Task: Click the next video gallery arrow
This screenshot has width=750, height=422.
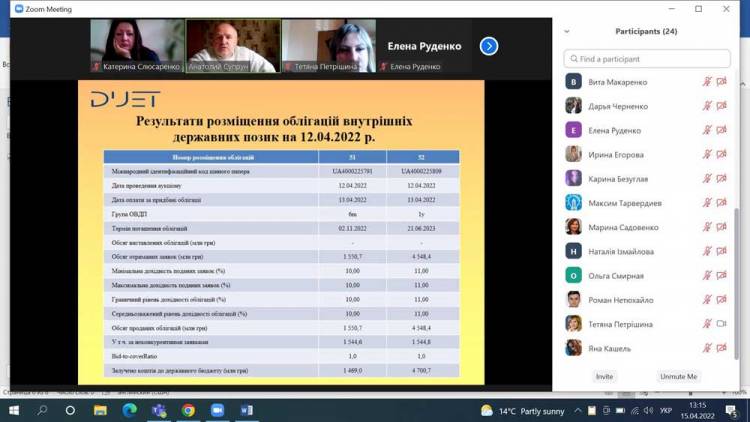Action: [x=489, y=46]
